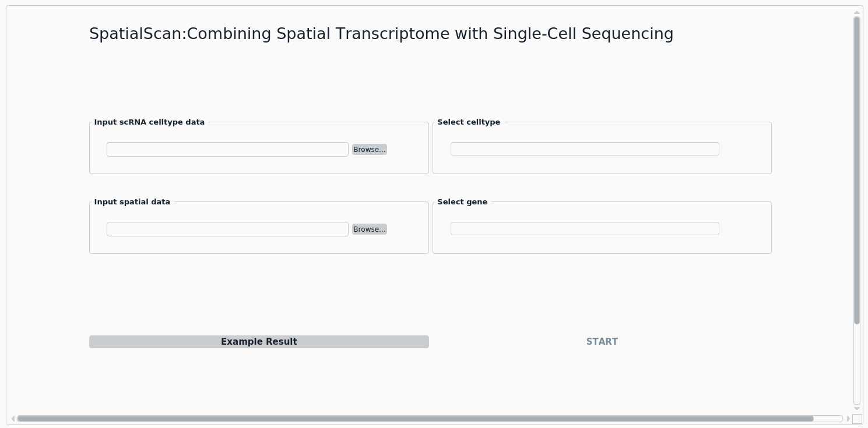
Task: Browse for an scRNA celltype data file
Action: pos(370,150)
